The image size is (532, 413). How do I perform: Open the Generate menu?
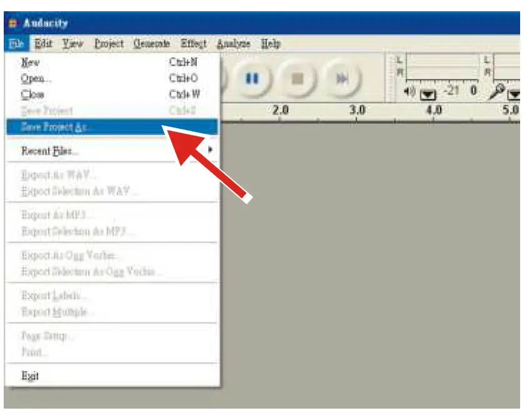coord(152,43)
